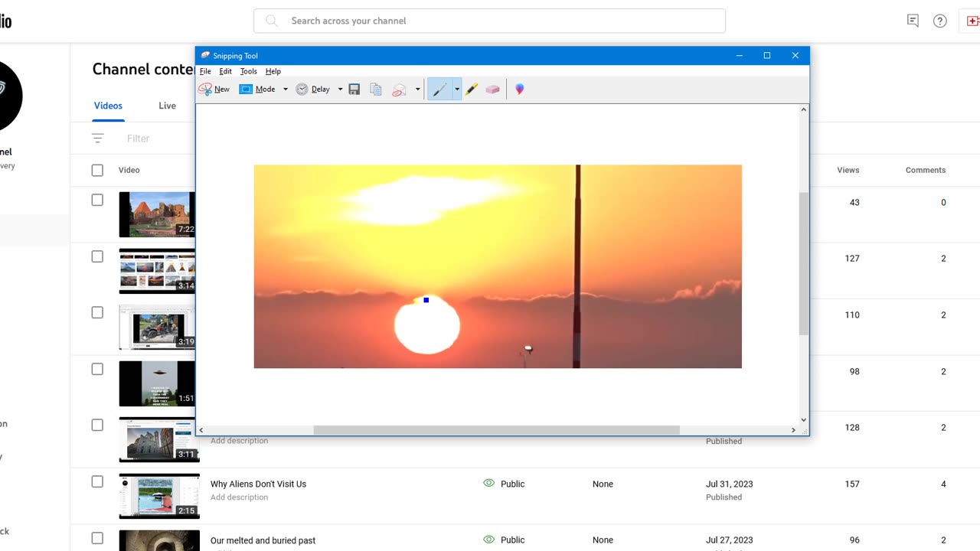
Task: Click the Snipping Tool title bar icon
Action: point(205,56)
